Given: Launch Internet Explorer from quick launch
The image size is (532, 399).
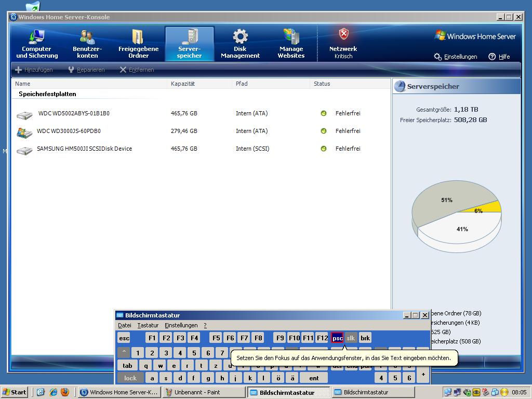Looking at the screenshot, I should point(53,392).
